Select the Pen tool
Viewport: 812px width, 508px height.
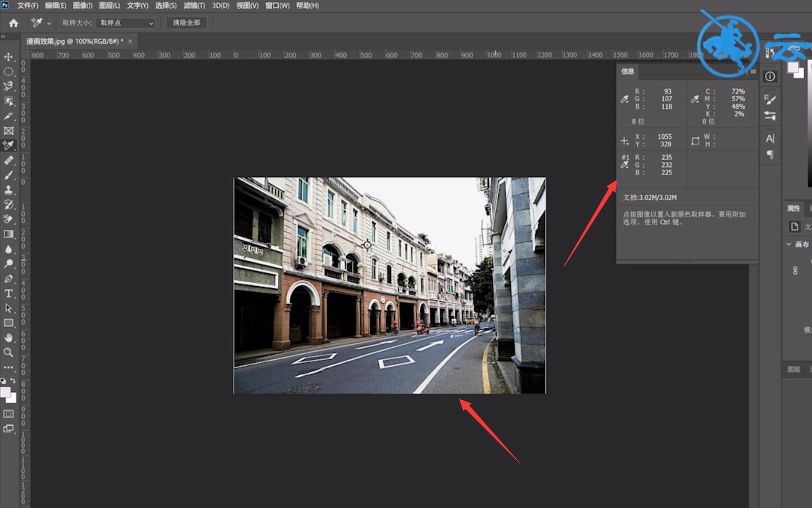(x=9, y=278)
